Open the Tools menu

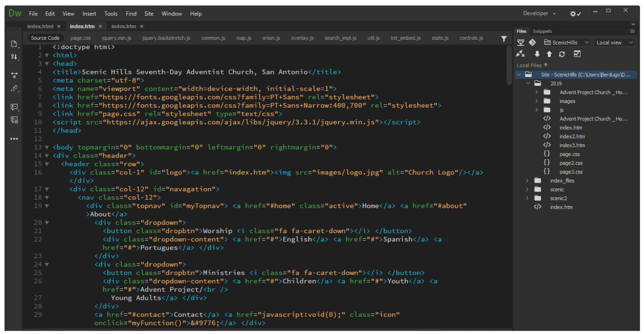tap(111, 14)
